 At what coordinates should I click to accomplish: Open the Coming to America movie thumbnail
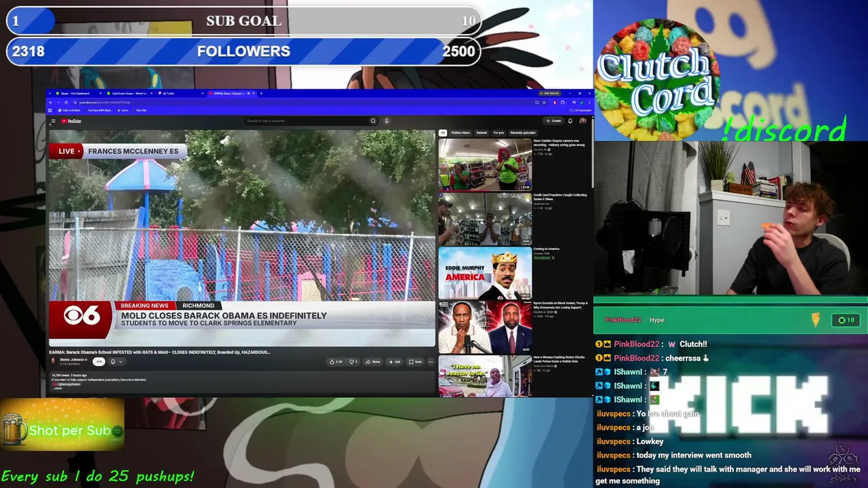[x=485, y=273]
